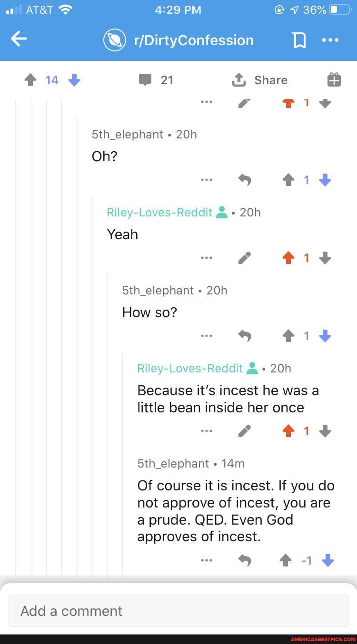Tap the back arrow in header
This screenshot has width=357, height=644.
tap(19, 39)
